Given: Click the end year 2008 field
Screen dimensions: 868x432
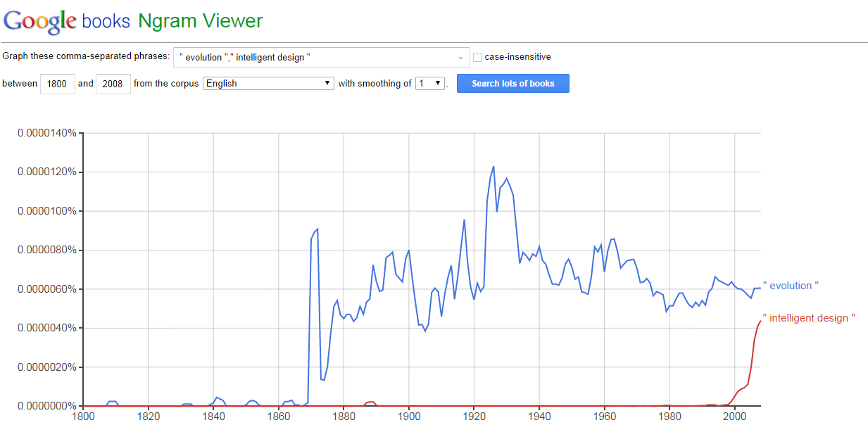Looking at the screenshot, I should 113,84.
